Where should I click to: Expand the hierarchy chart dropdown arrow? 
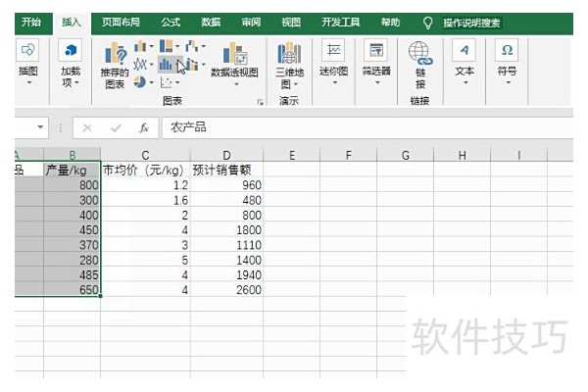tap(177, 46)
